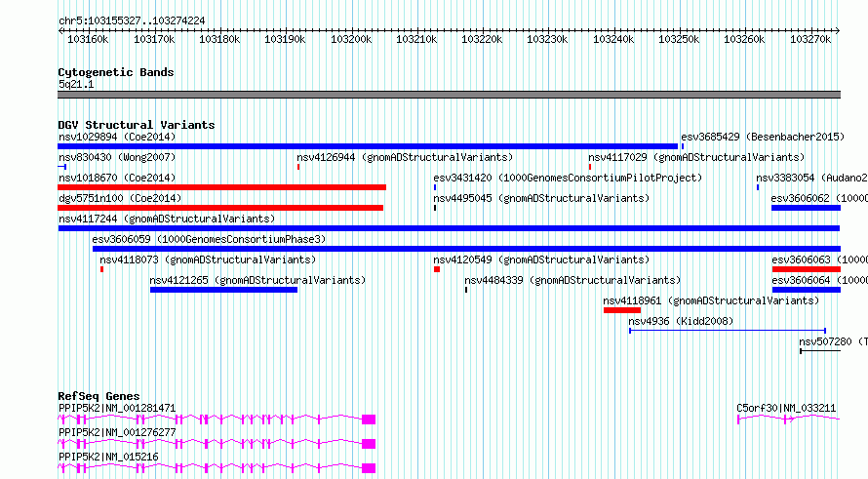The height and width of the screenshot is (479, 868).
Task: Open the nsv4120549 gnomAD variant
Action: 541,259
